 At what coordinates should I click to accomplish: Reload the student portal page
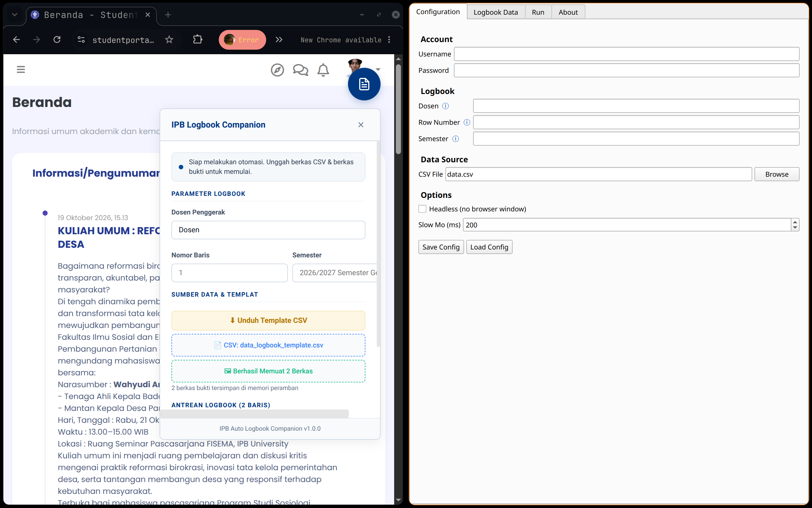pos(57,40)
